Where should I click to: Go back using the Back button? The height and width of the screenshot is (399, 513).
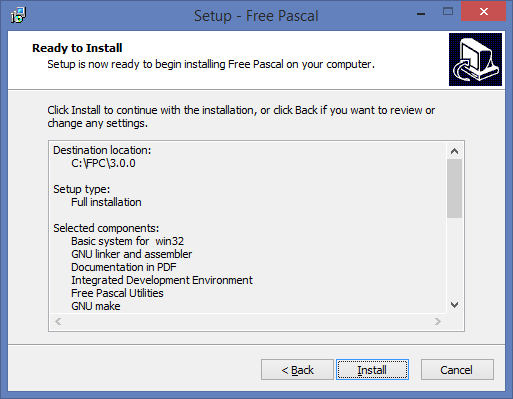(297, 369)
